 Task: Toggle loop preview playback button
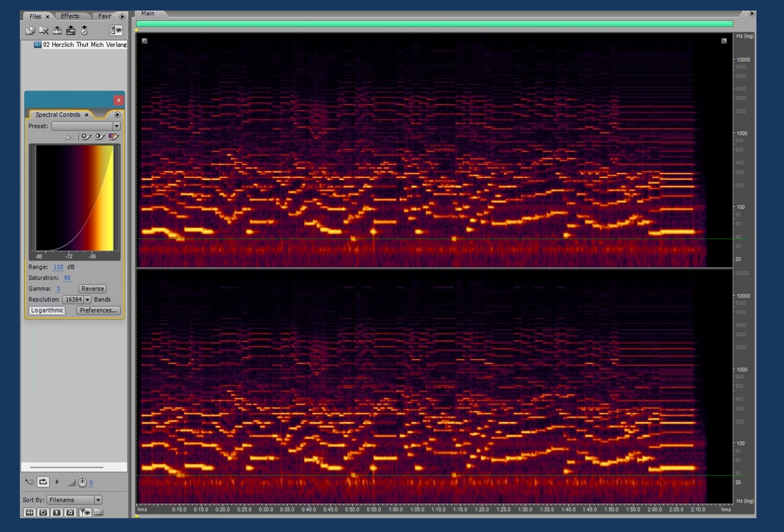[43, 482]
